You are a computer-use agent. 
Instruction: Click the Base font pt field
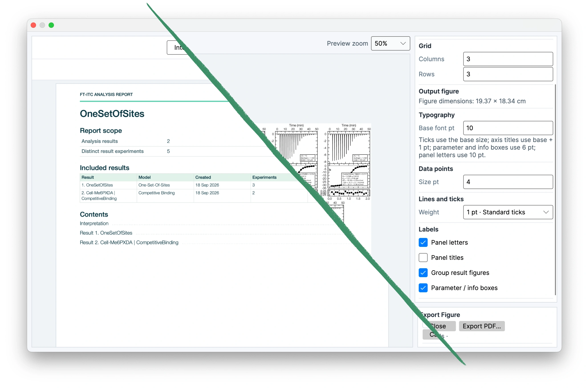pyautogui.click(x=508, y=128)
